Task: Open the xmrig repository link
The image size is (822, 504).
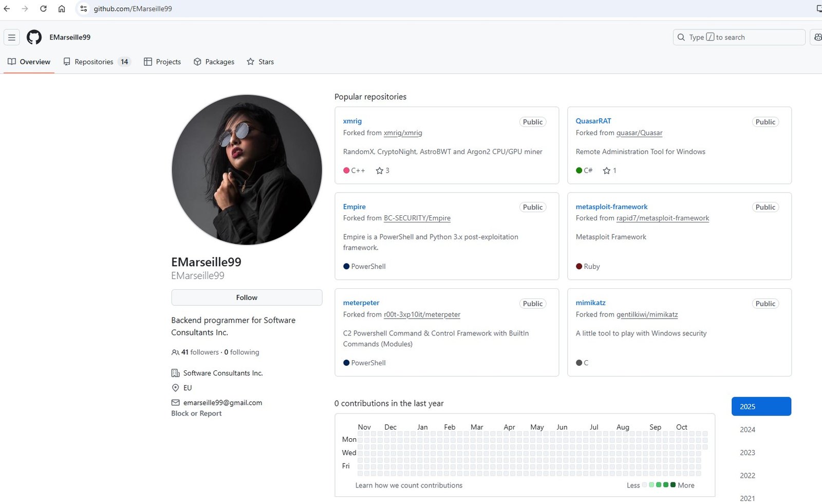Action: pyautogui.click(x=352, y=121)
